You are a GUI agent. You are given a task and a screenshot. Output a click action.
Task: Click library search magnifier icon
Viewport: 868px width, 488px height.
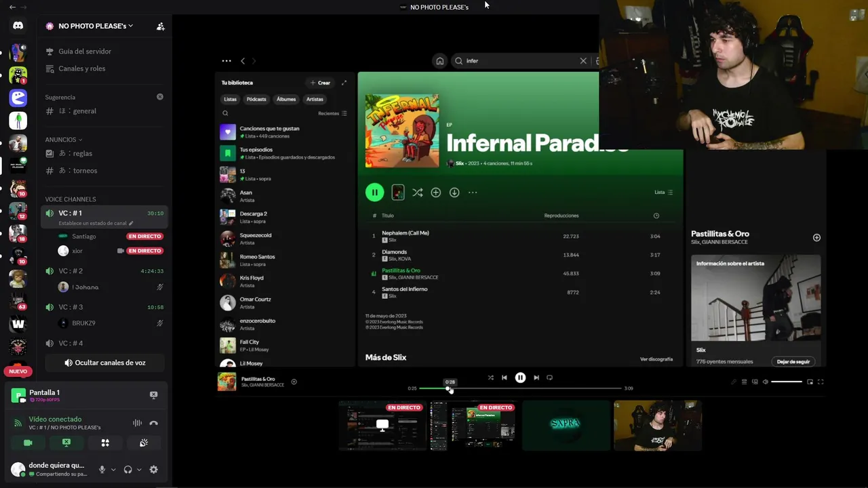coord(226,113)
